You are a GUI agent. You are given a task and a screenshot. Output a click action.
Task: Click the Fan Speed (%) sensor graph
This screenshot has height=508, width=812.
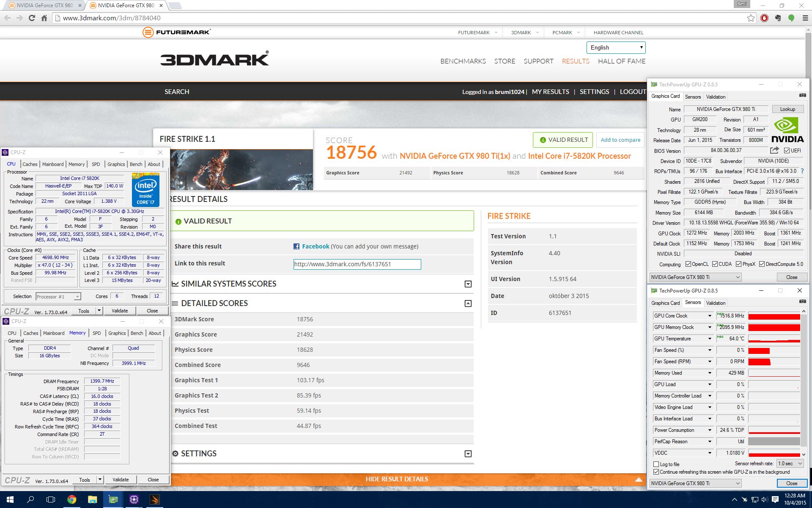click(x=774, y=350)
